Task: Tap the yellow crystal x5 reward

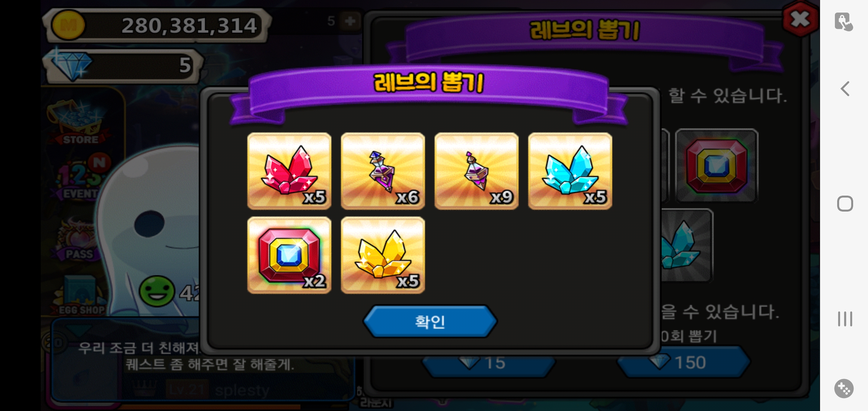Action: (x=383, y=255)
